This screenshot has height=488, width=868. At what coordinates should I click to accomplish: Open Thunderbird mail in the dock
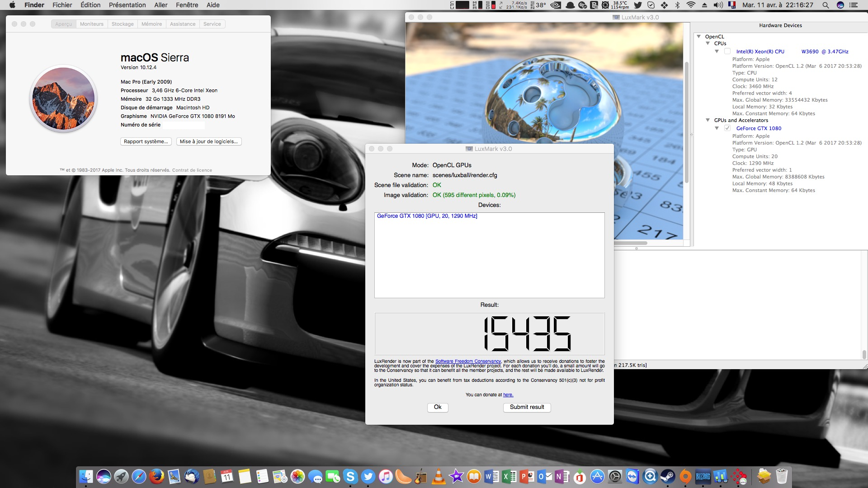coord(192,476)
